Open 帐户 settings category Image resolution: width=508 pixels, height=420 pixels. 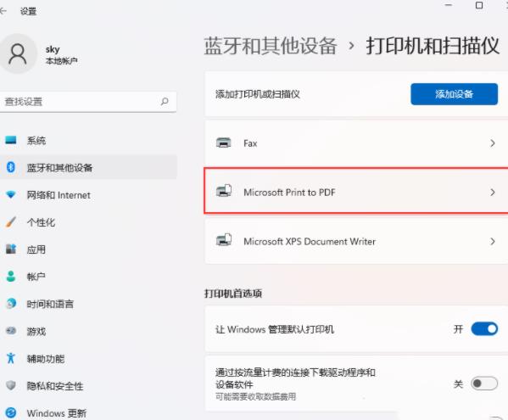click(x=88, y=277)
